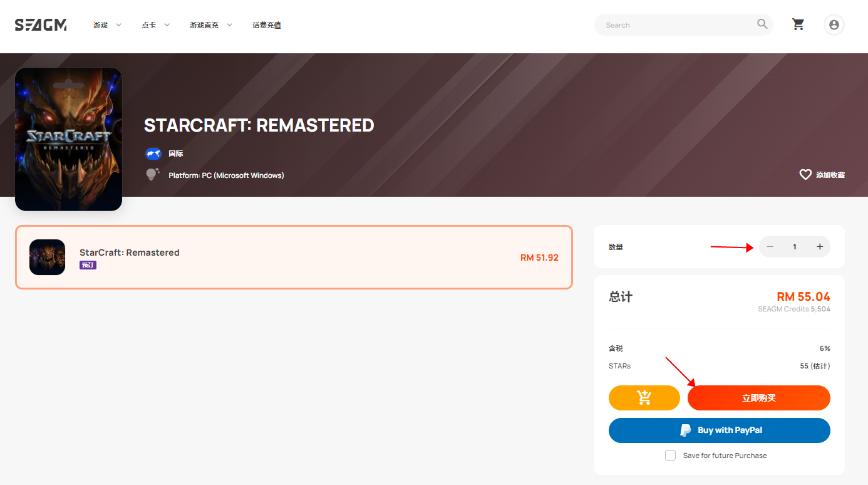Click the STARCRAFT: REMASTERED page heading
Viewport: 868px width, 485px height.
[x=259, y=125]
